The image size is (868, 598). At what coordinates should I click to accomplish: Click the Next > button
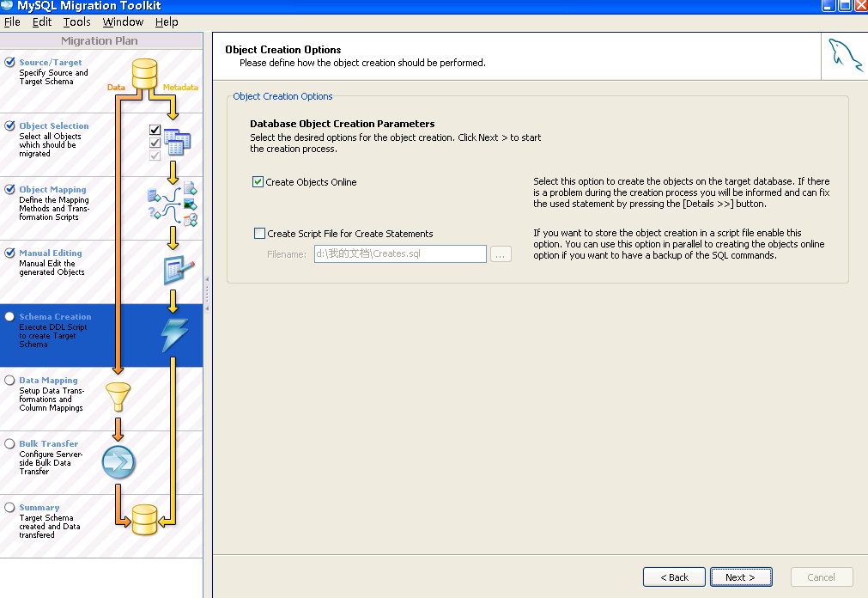(x=741, y=577)
